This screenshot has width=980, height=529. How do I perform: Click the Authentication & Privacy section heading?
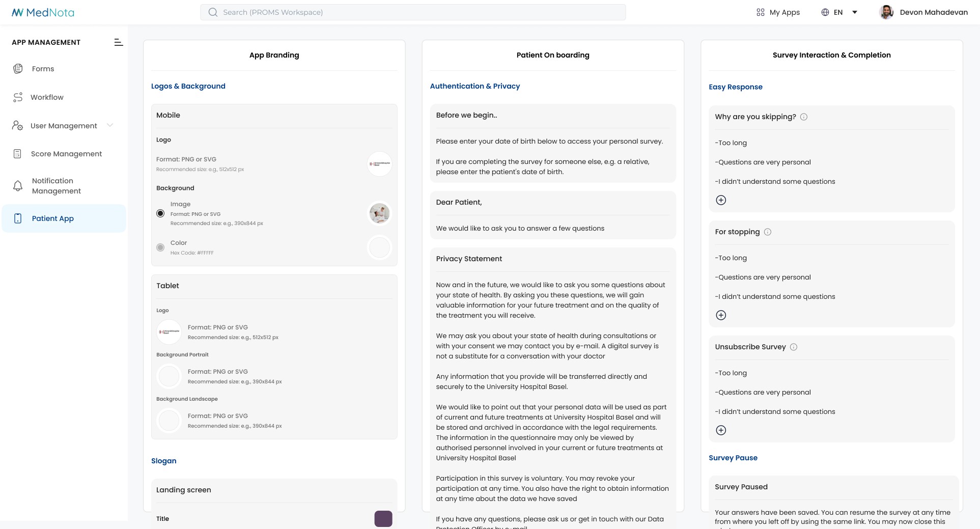pyautogui.click(x=475, y=86)
